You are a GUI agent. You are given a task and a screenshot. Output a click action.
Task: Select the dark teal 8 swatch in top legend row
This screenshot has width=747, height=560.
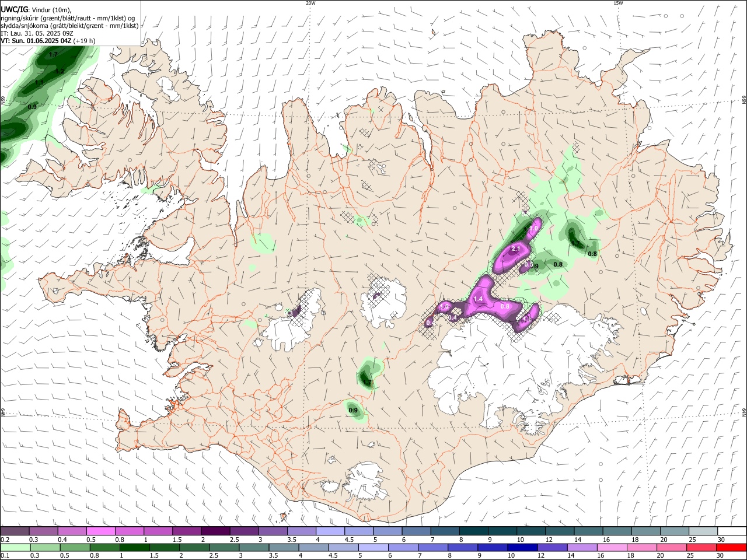point(474,531)
